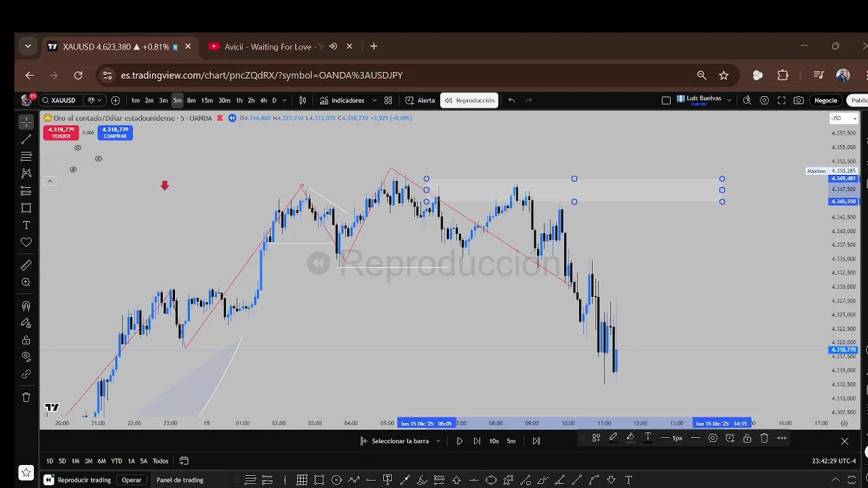The height and width of the screenshot is (488, 868).
Task: Step forward one bar in replay
Action: (477, 441)
